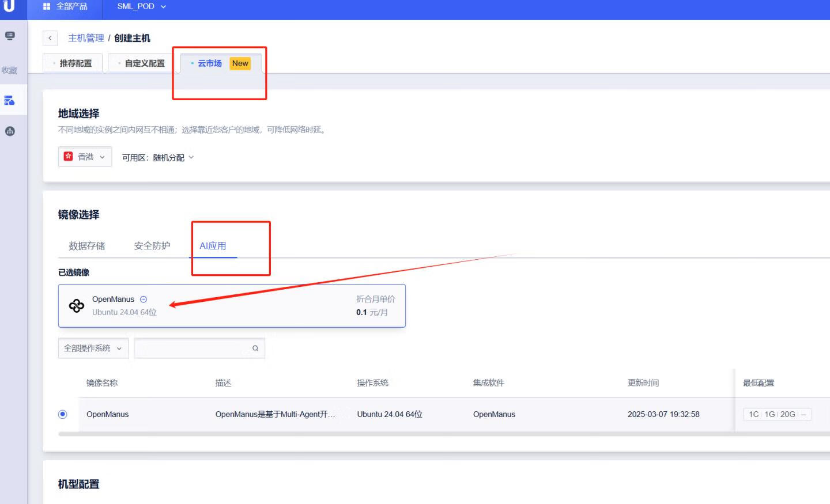
Task: Click the details icon next to OpenManus
Action: [144, 299]
